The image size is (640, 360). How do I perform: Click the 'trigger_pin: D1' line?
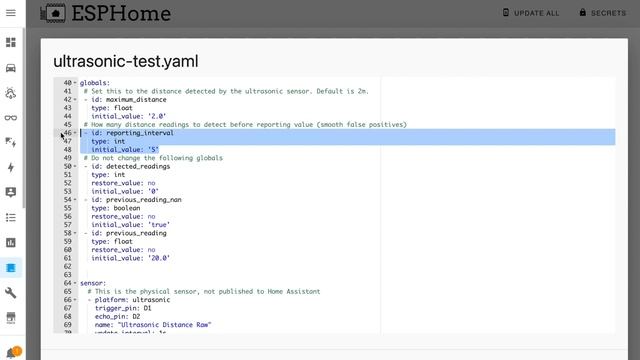(123, 308)
